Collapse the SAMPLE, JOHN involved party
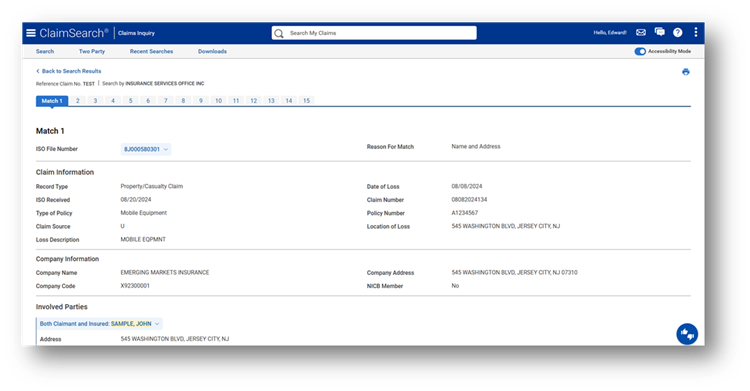This screenshot has height=391, width=750. click(x=99, y=324)
